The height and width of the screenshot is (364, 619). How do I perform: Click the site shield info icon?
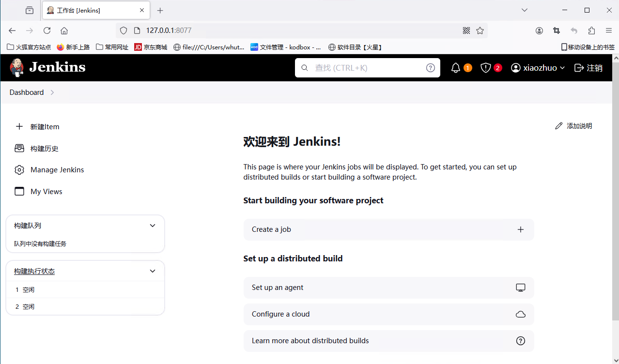point(124,30)
